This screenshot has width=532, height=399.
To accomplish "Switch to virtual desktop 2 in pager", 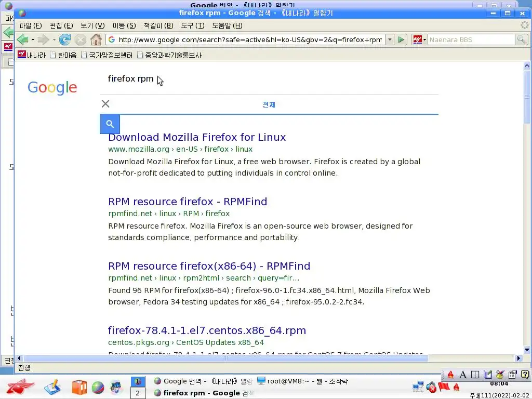I will [x=138, y=393].
